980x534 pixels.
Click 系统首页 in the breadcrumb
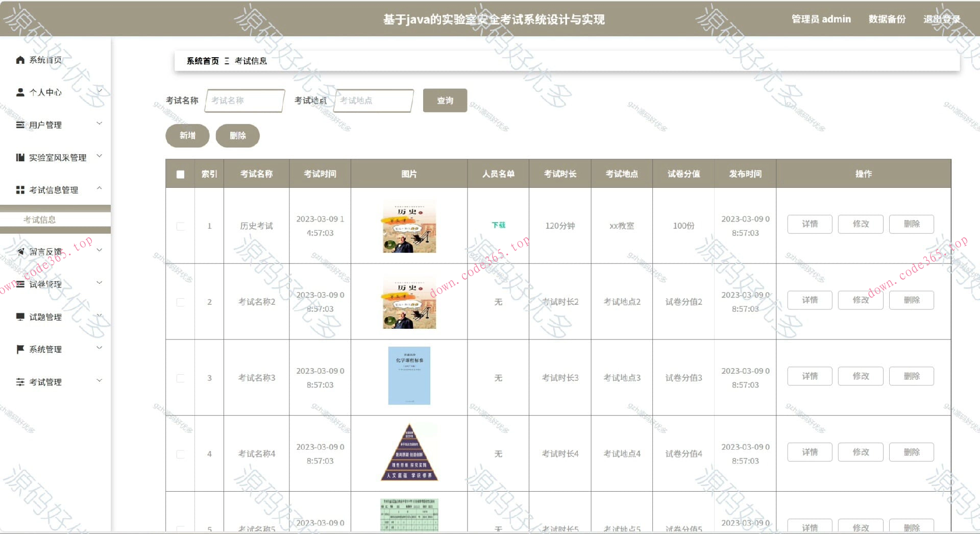pos(203,61)
